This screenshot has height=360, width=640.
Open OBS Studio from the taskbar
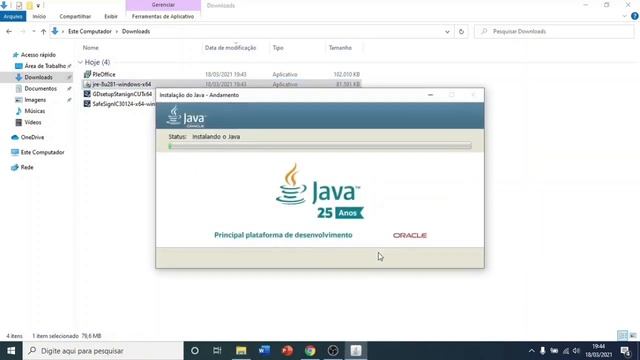[x=333, y=351]
